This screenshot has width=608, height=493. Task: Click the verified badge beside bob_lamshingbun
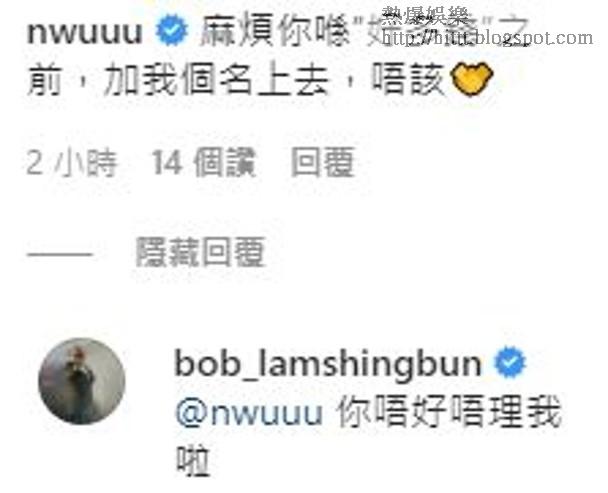click(510, 362)
